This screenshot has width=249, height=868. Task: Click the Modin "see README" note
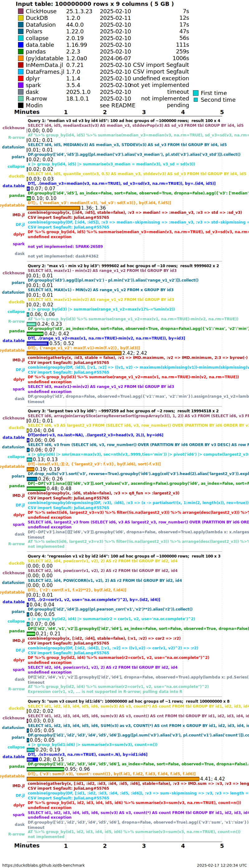pyautogui.click(x=118, y=105)
